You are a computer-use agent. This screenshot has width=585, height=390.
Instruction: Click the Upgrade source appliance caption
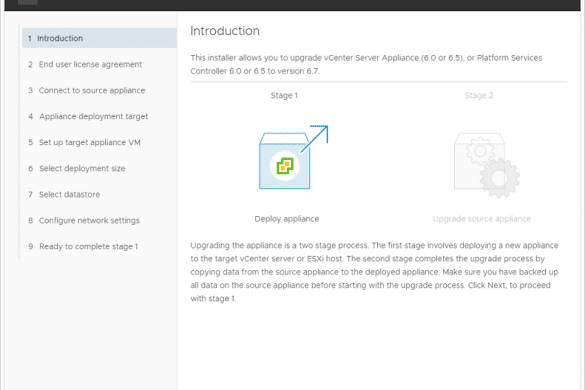(x=482, y=219)
